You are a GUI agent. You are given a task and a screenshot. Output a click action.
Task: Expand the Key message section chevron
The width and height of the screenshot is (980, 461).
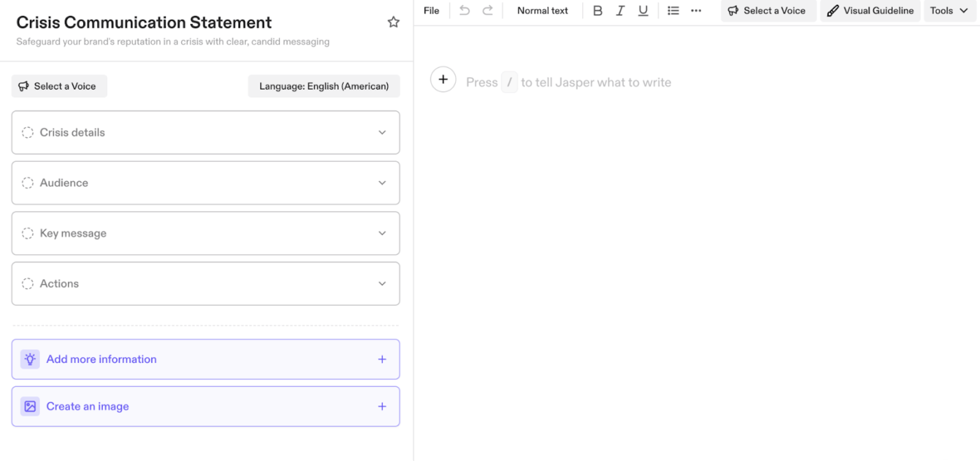click(x=382, y=233)
